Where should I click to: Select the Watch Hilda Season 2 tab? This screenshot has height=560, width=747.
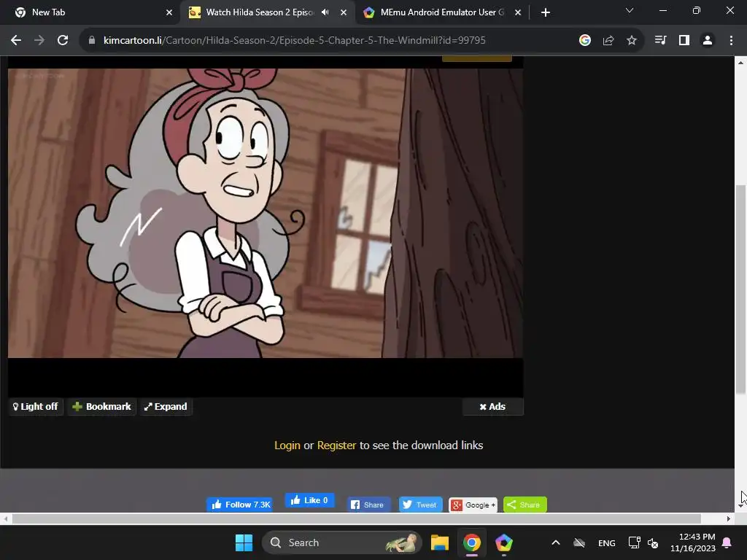267,12
